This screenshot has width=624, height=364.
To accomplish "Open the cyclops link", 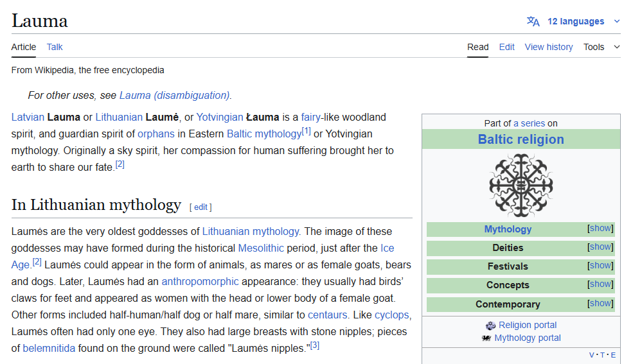I will (391, 315).
